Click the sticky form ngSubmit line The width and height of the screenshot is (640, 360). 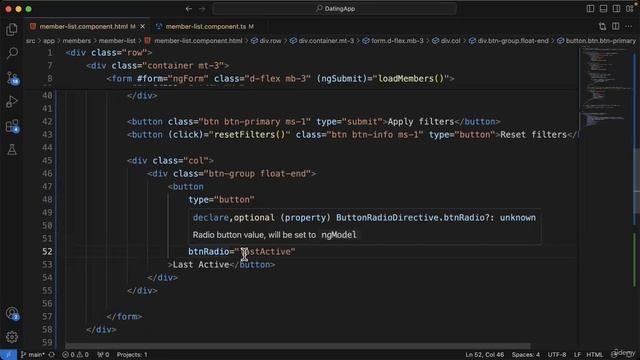[280, 78]
